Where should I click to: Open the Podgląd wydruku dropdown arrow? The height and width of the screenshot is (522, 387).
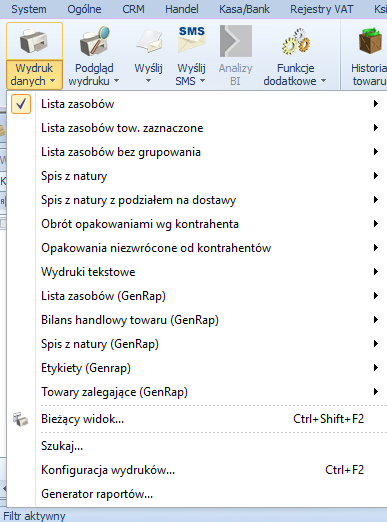pyautogui.click(x=116, y=81)
